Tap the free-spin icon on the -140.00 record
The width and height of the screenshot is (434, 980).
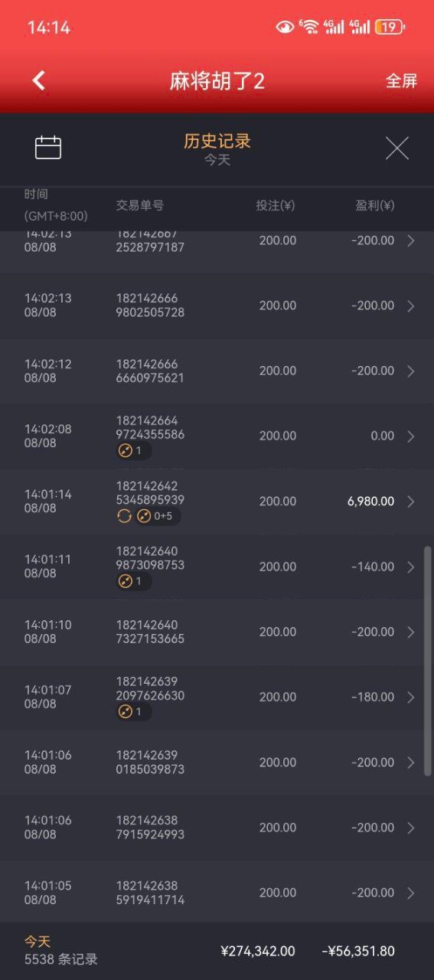click(x=126, y=581)
